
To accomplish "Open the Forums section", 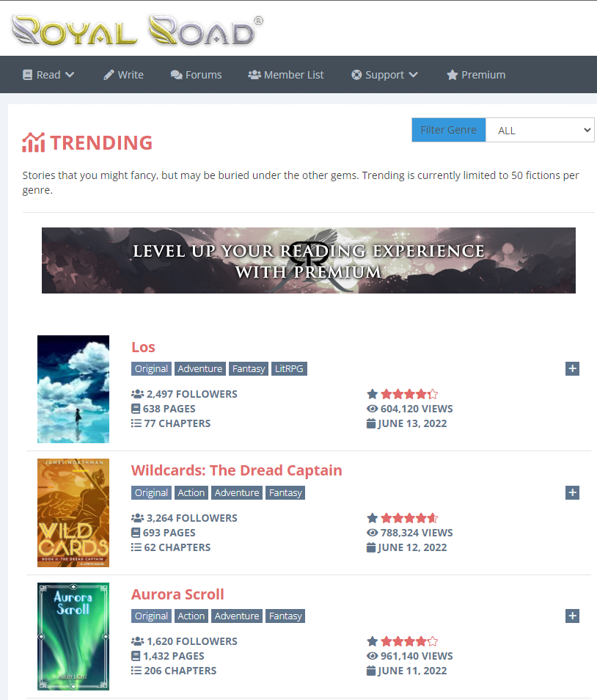I will click(x=196, y=75).
